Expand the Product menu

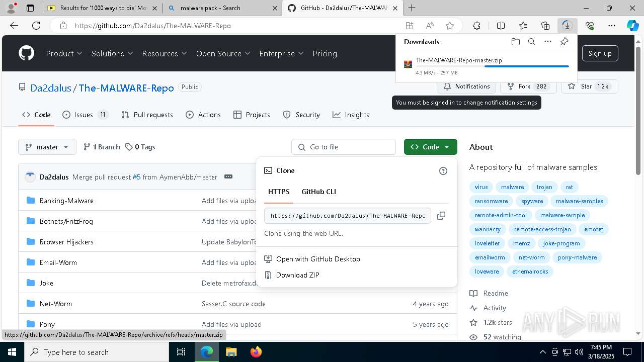(64, 53)
